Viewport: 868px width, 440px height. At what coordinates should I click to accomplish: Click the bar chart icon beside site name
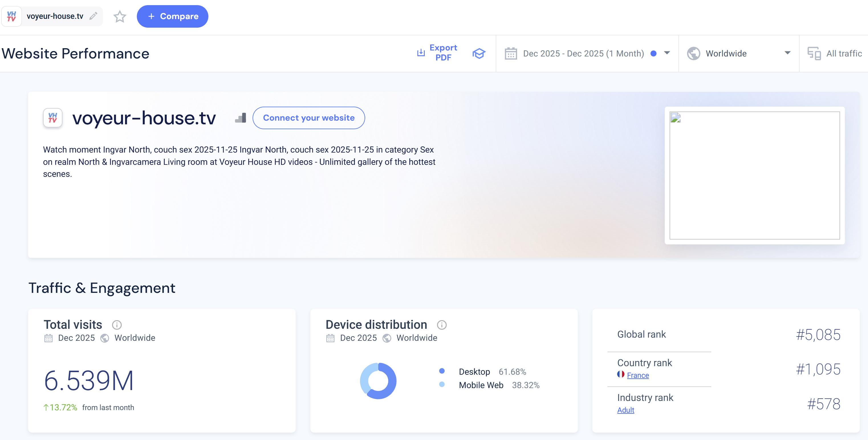pos(241,118)
